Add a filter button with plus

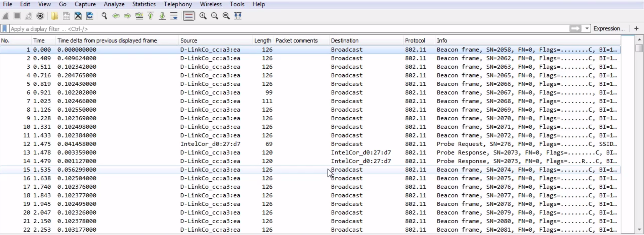point(636,29)
